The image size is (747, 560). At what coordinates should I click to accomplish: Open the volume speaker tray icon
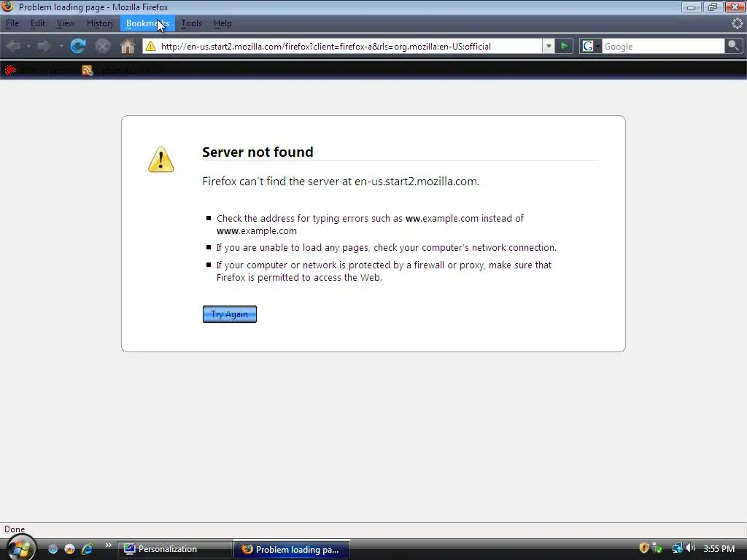[691, 548]
